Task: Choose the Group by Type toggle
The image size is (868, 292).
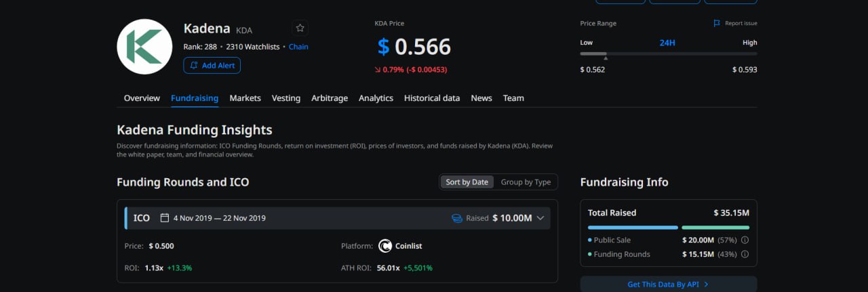Action: [526, 182]
